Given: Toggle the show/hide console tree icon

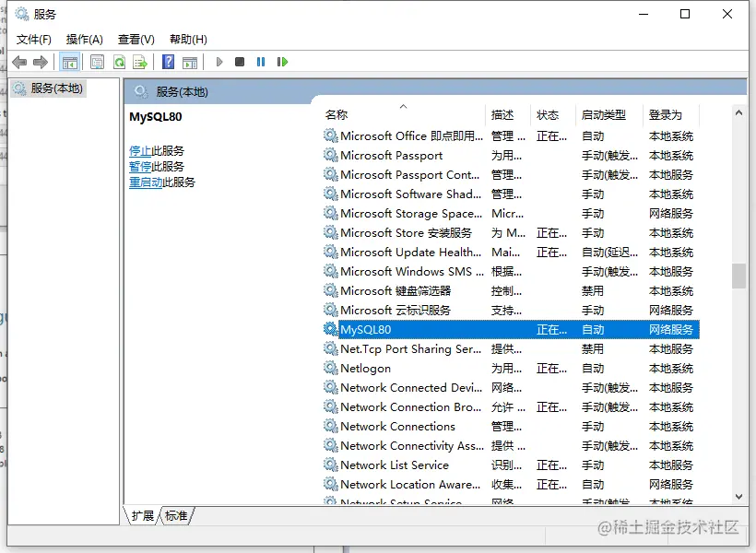Looking at the screenshot, I should coord(69,62).
